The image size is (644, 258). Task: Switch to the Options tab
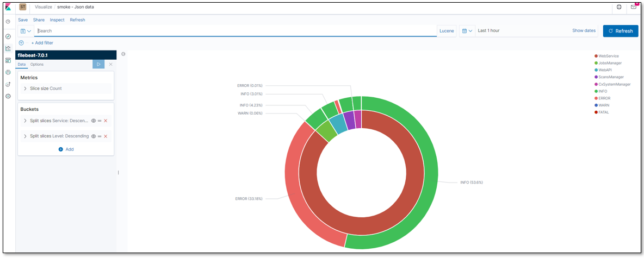(x=37, y=65)
